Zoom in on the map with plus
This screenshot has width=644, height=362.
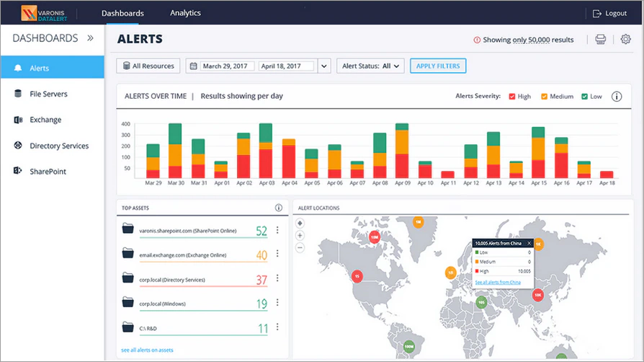[x=300, y=236]
